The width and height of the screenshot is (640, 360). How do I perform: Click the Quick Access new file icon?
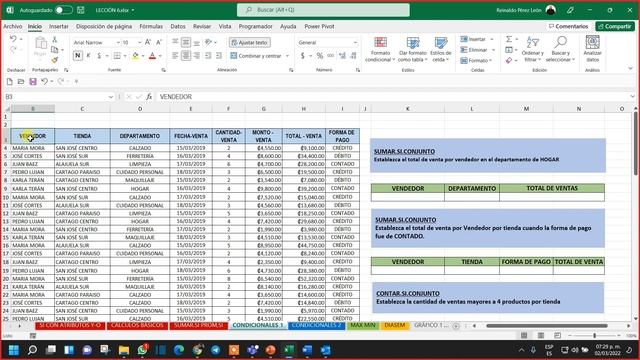pyautogui.click(x=9, y=82)
